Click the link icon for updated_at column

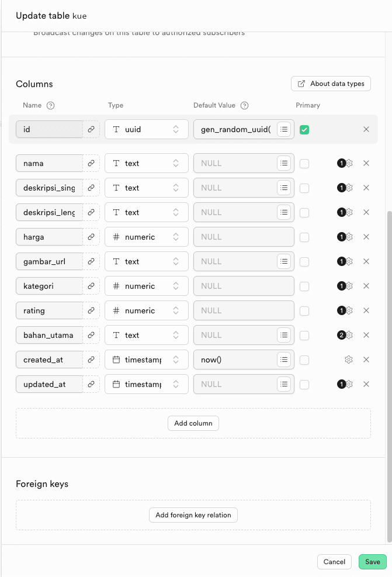point(91,384)
